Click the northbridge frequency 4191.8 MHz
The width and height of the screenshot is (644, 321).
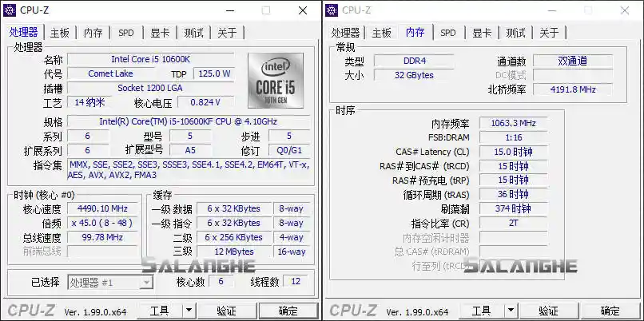click(x=573, y=89)
